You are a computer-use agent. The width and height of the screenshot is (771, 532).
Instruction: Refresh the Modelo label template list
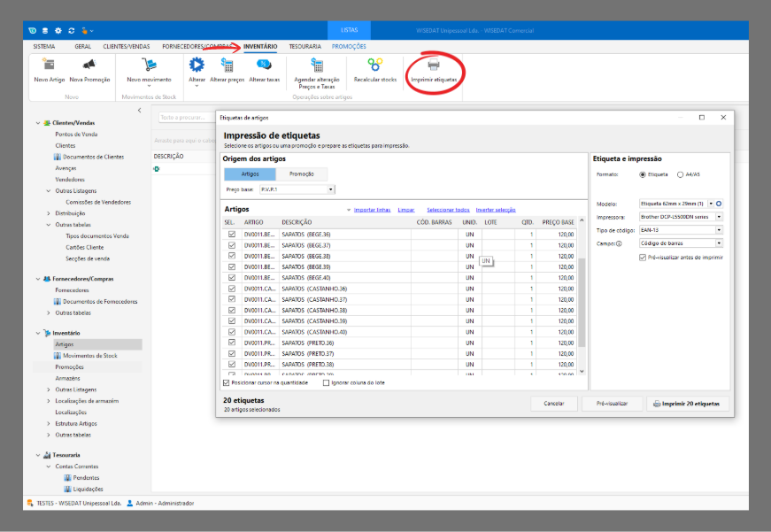click(x=719, y=204)
